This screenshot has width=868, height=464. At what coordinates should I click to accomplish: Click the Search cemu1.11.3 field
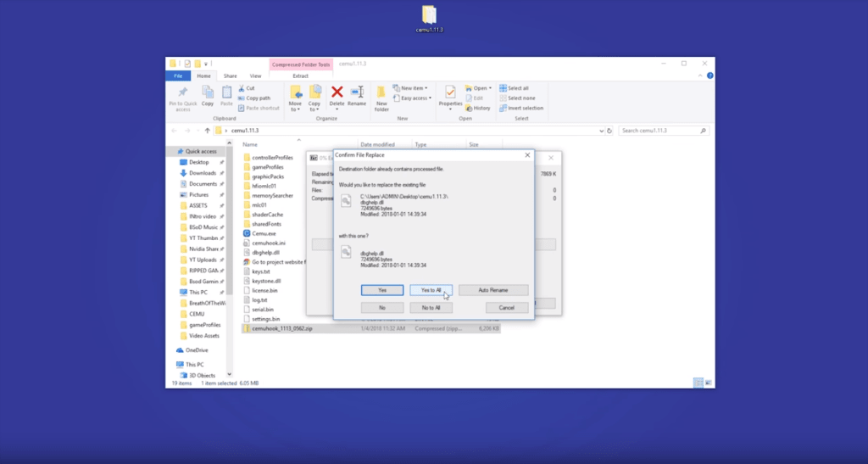click(x=659, y=131)
